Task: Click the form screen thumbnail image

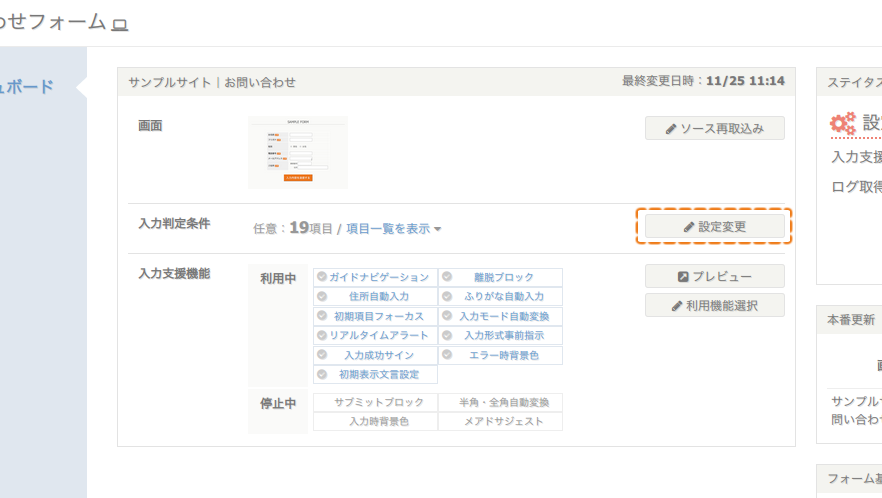Action: click(298, 152)
